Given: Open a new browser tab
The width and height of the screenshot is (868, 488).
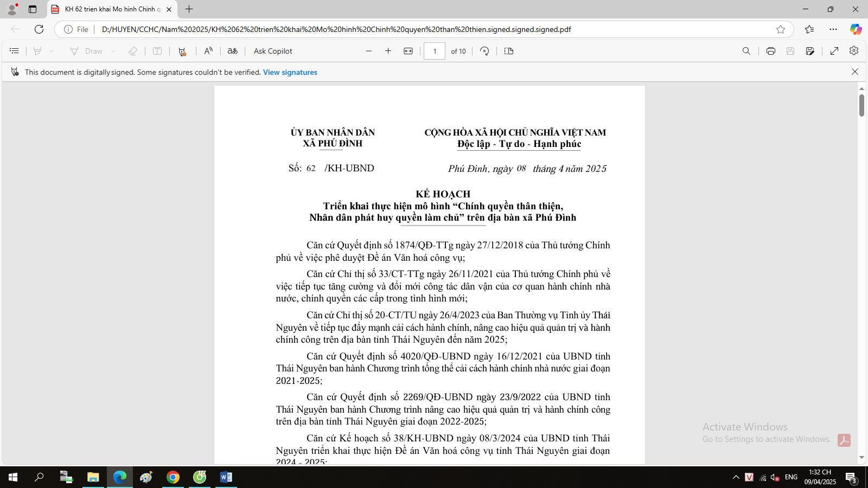Looking at the screenshot, I should [189, 9].
